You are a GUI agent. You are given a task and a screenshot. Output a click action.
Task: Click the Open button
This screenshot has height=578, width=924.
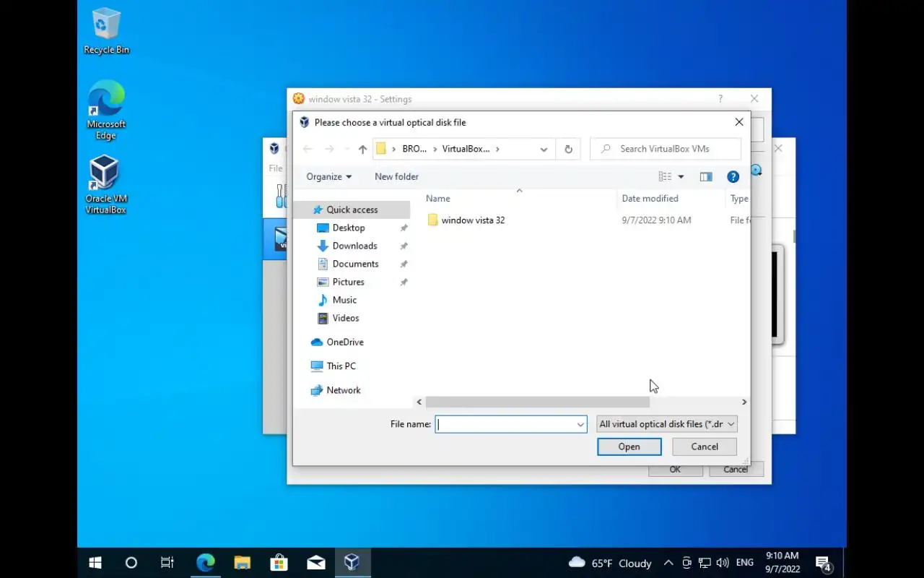[629, 447]
